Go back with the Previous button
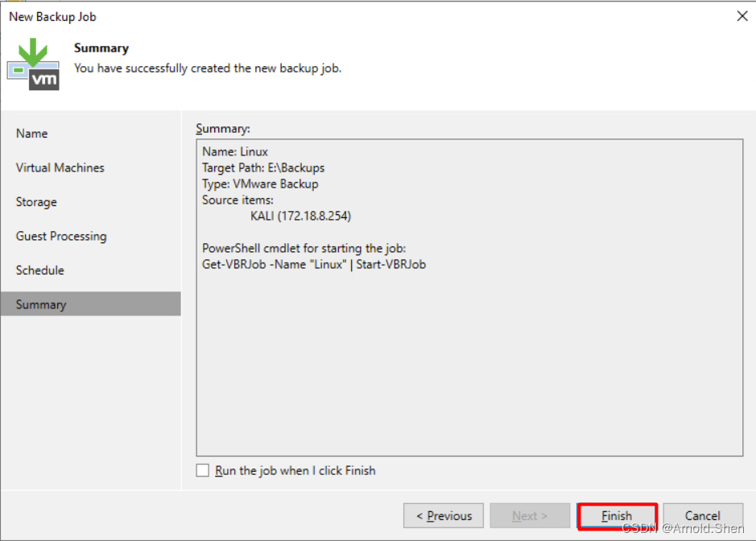This screenshot has height=541, width=756. [444, 516]
